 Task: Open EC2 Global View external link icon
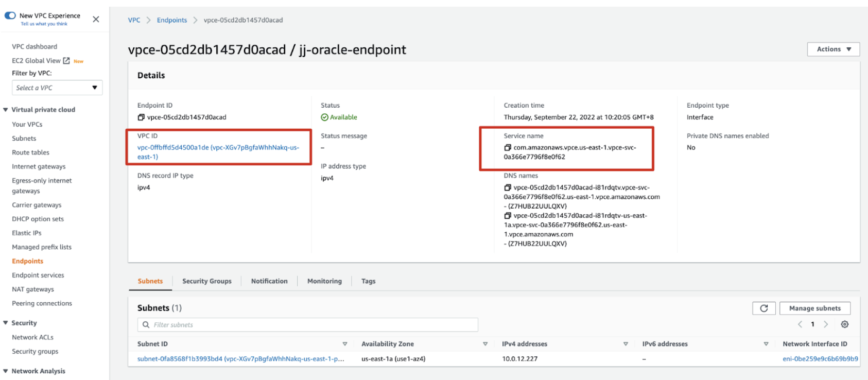[66, 61]
